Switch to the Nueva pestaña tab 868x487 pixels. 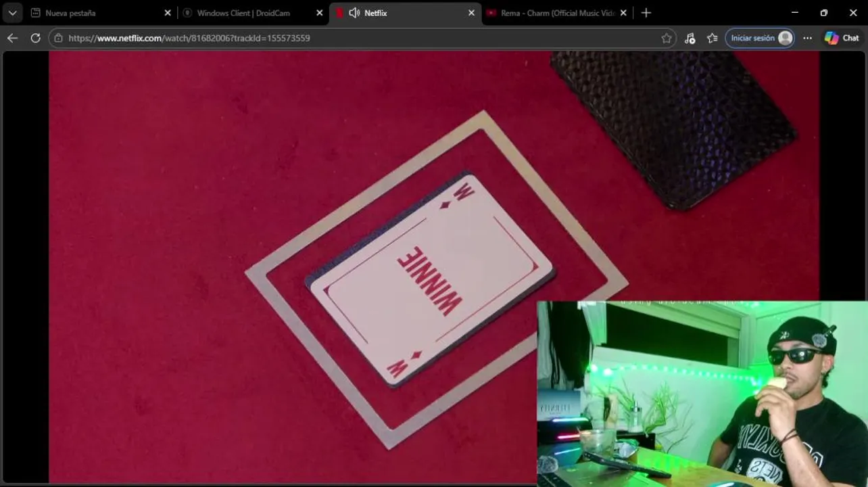coord(101,13)
